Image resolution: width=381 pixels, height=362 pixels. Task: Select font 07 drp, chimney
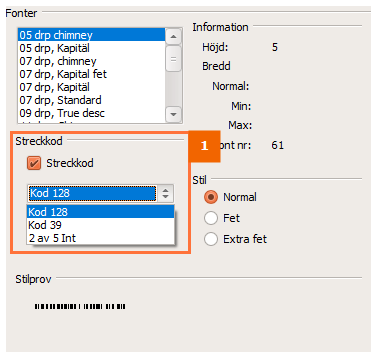pos(92,61)
